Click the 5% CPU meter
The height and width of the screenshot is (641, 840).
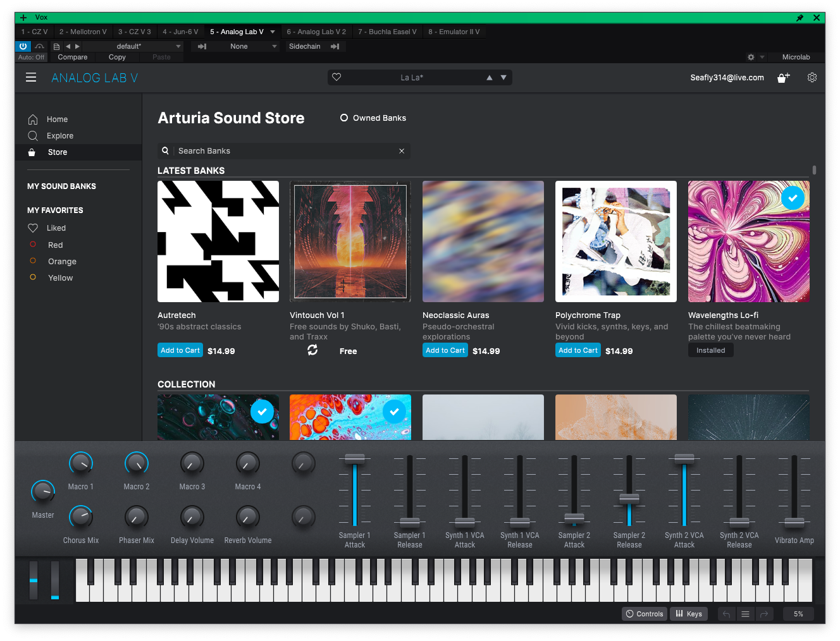pyautogui.click(x=799, y=614)
